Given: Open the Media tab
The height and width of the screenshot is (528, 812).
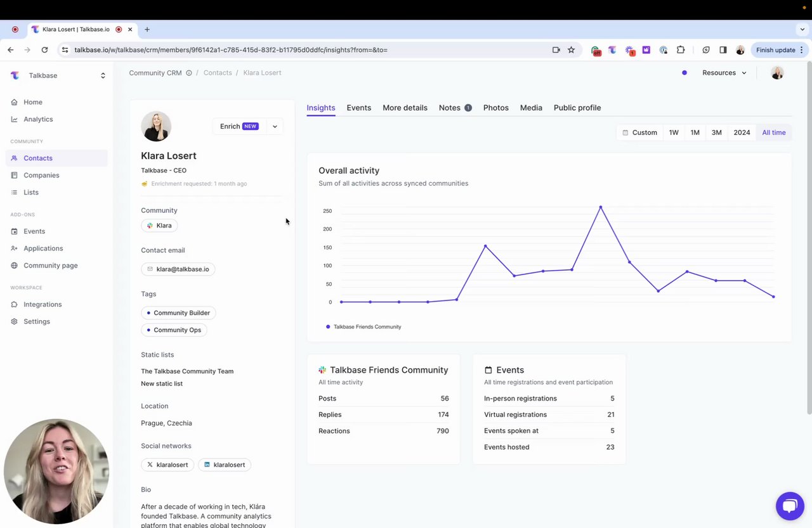Looking at the screenshot, I should click(x=531, y=108).
